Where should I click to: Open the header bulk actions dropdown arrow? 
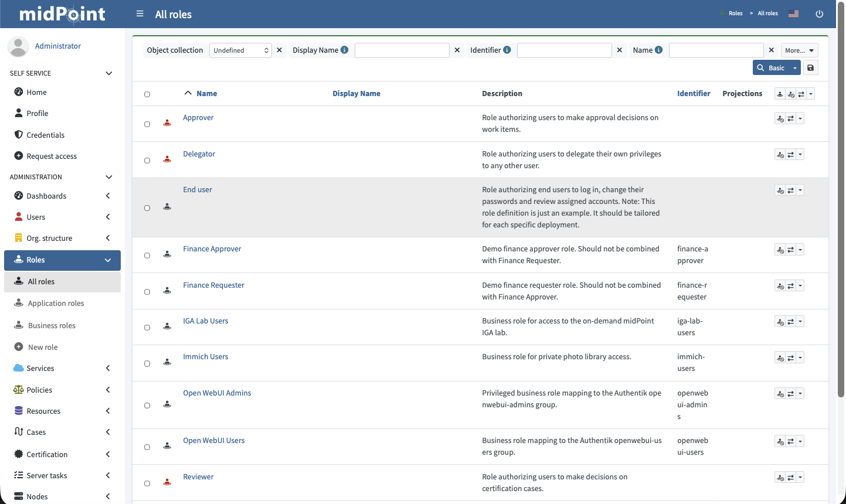[x=811, y=94]
